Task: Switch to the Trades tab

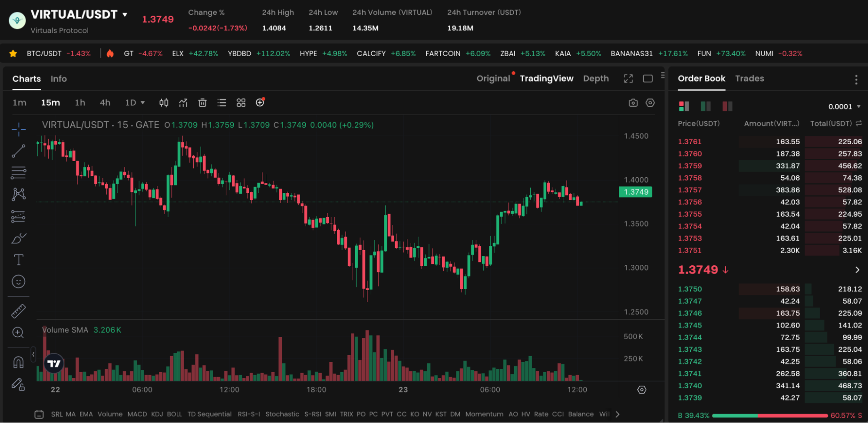Action: [x=749, y=79]
